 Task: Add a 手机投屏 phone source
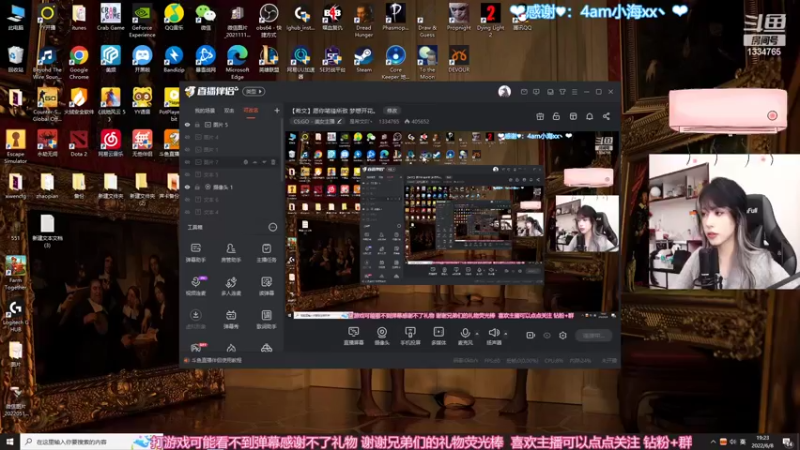410,336
